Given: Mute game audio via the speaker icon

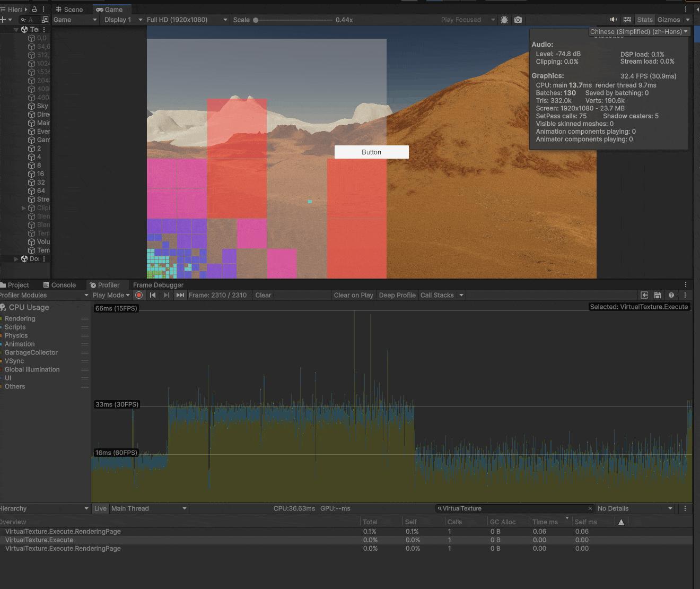Looking at the screenshot, I should 614,19.
